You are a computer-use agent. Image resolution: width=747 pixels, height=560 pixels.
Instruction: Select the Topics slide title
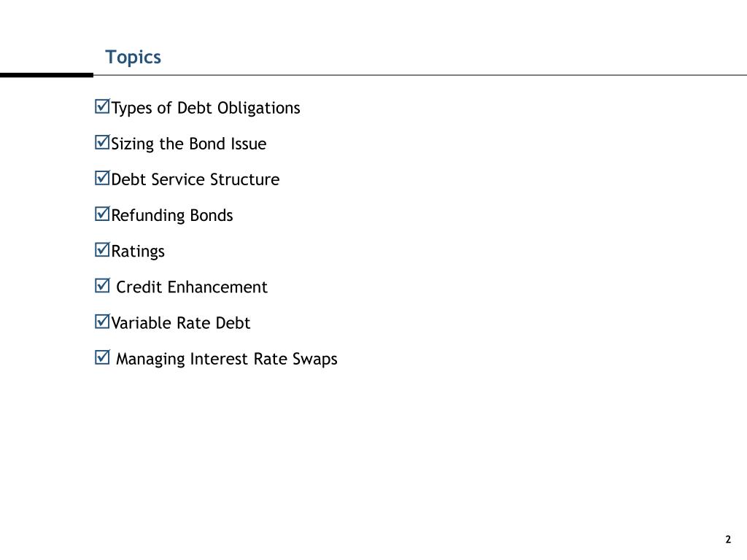133,57
